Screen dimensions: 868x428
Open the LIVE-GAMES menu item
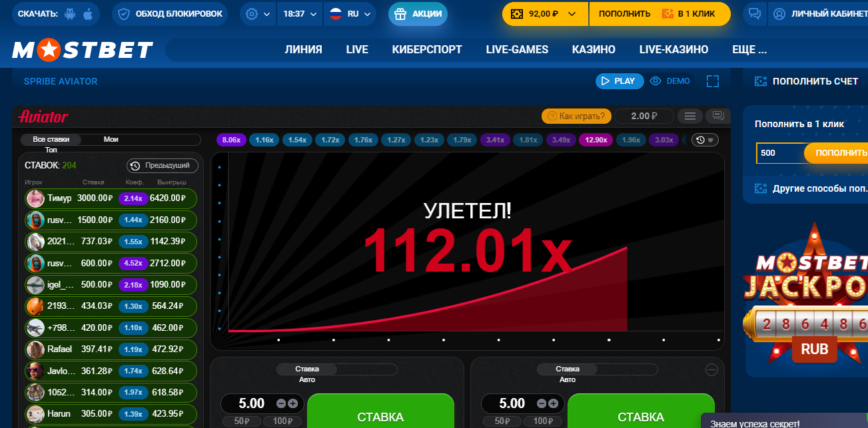[517, 49]
